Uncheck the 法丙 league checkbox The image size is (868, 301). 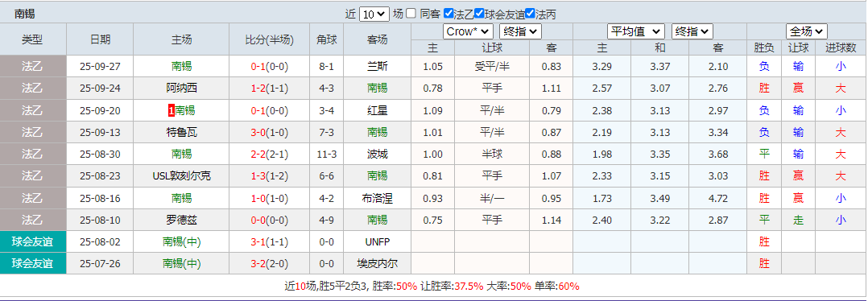coord(530,13)
